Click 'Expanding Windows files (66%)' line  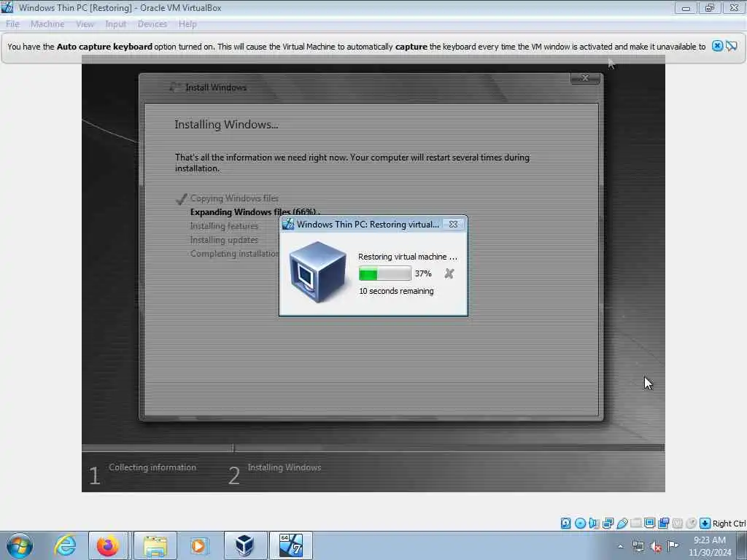(254, 212)
